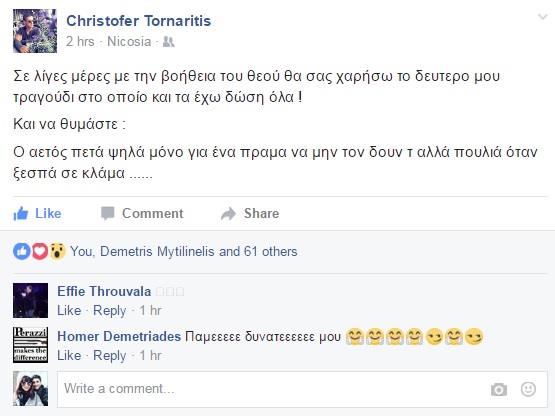The height and width of the screenshot is (416, 555).
Task: Open Christofer Tornaritis profile name link
Action: [x=139, y=21]
